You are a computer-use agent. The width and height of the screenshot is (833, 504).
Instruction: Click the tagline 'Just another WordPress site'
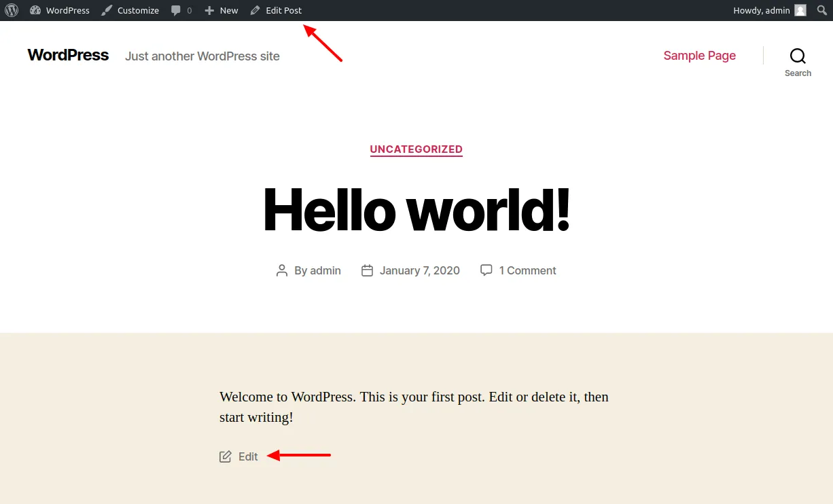pyautogui.click(x=202, y=56)
